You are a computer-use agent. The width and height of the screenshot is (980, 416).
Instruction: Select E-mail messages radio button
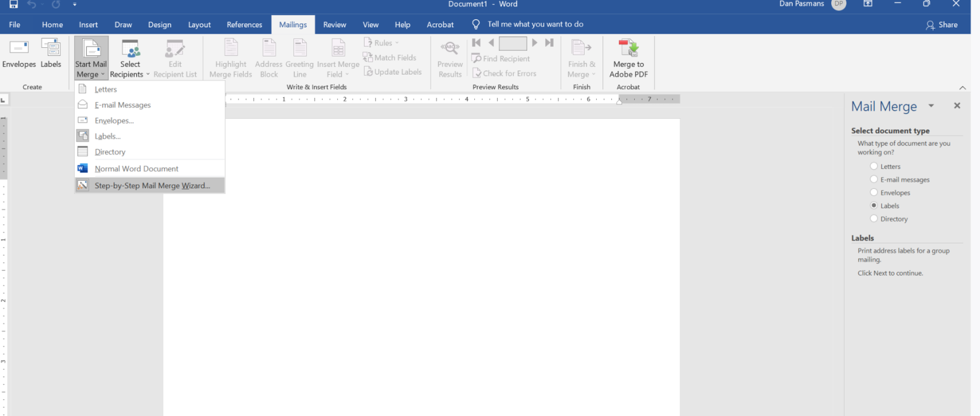click(874, 179)
